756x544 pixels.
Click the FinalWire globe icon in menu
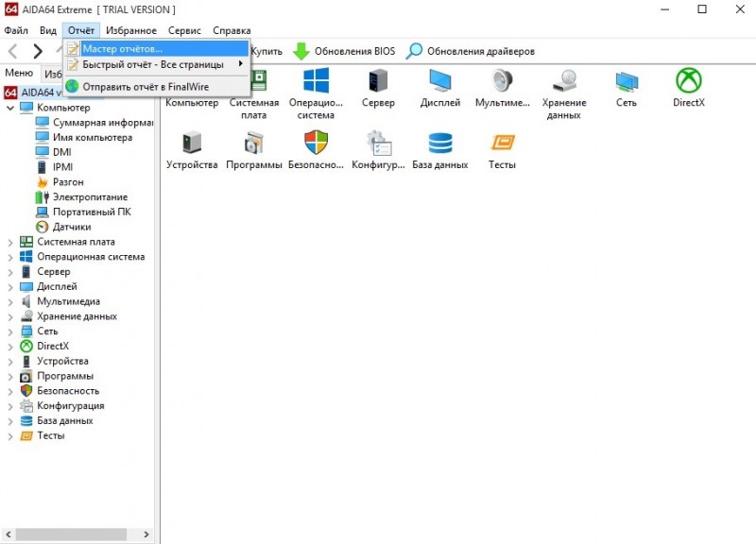pyautogui.click(x=73, y=86)
